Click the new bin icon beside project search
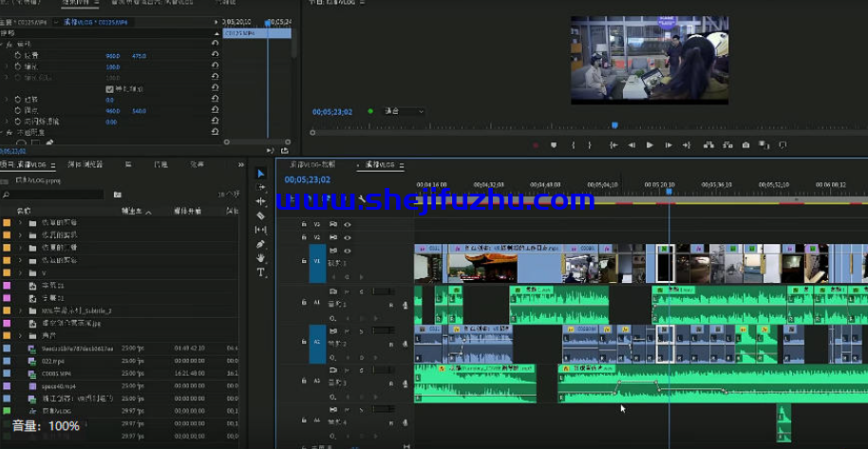This screenshot has height=449, width=868. coord(118,195)
